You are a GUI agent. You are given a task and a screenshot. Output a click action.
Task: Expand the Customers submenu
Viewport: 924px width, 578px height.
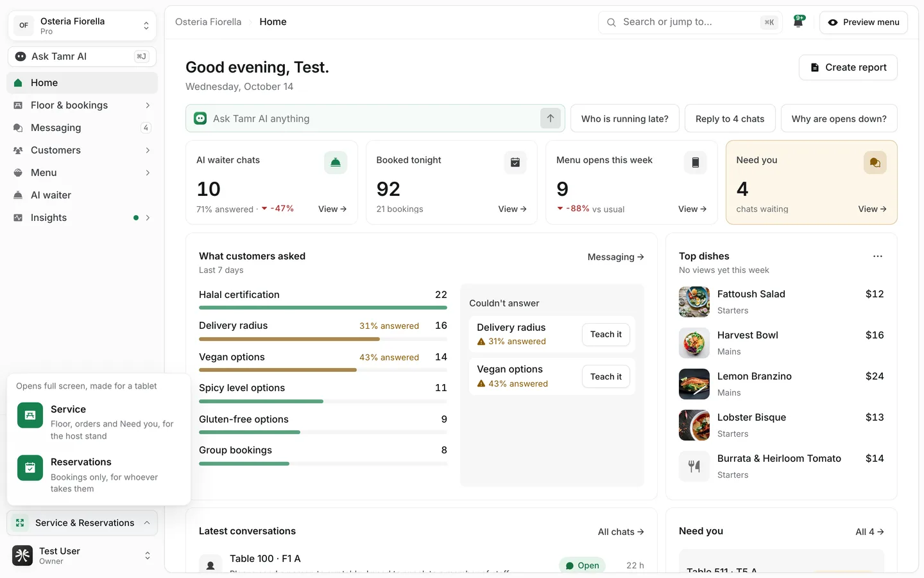pyautogui.click(x=148, y=150)
